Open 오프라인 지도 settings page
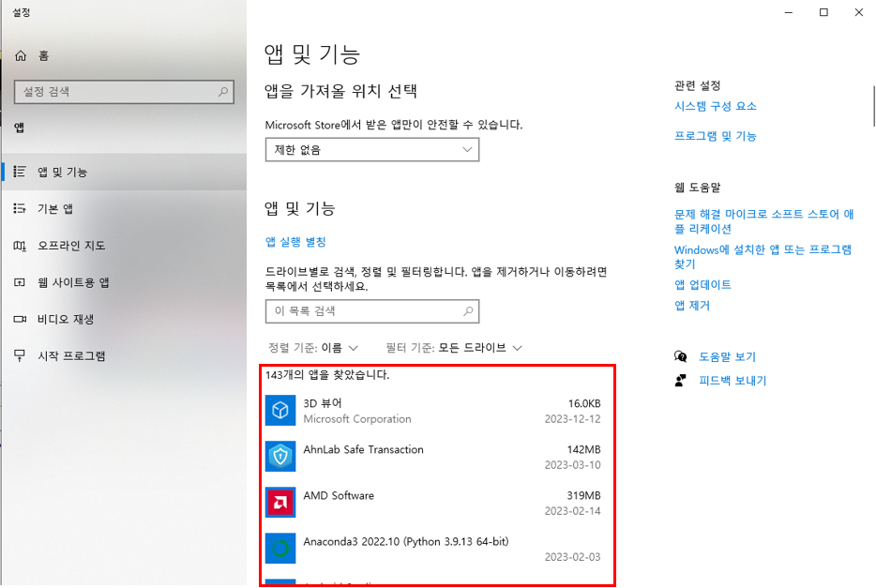876x588 pixels. coord(124,246)
